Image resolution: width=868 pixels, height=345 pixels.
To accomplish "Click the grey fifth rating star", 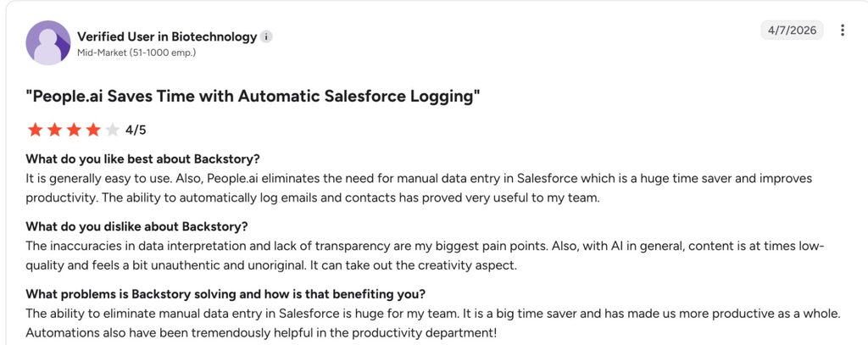I will coord(113,131).
